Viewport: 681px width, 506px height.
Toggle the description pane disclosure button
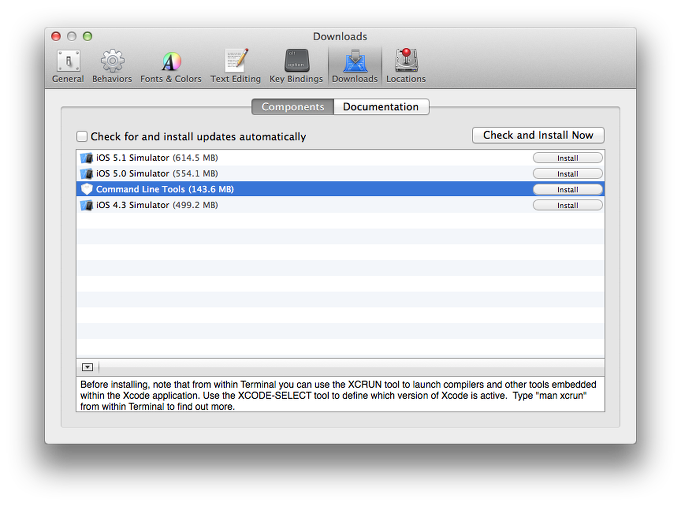coord(87,367)
